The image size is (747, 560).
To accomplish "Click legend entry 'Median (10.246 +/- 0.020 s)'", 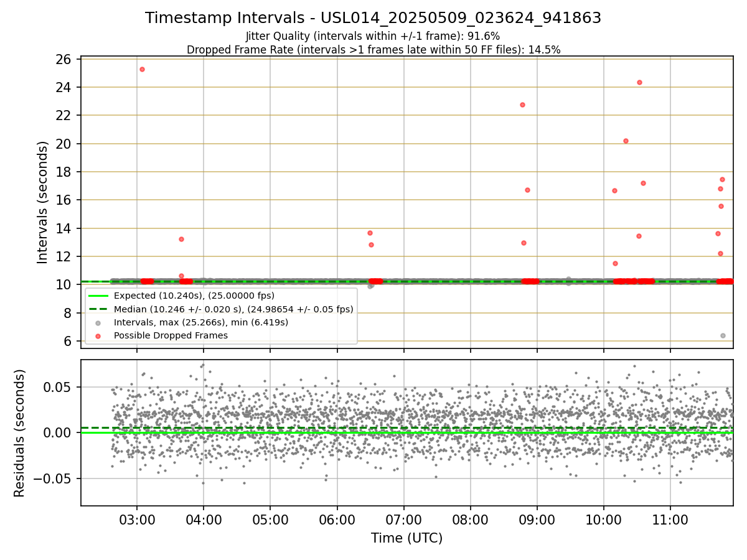I will click(x=233, y=309).
